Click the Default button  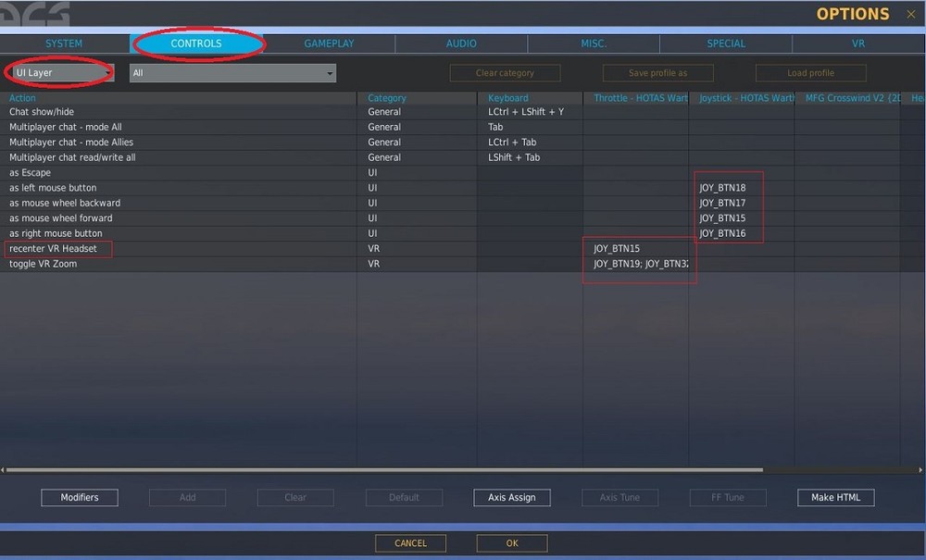pos(404,497)
